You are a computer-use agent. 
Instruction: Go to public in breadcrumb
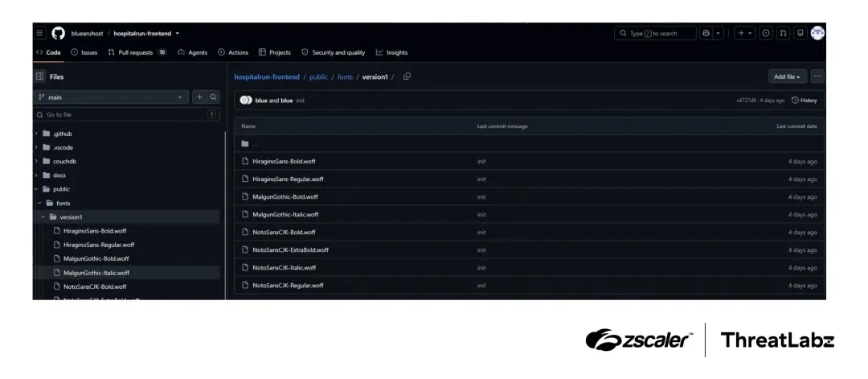(x=318, y=76)
